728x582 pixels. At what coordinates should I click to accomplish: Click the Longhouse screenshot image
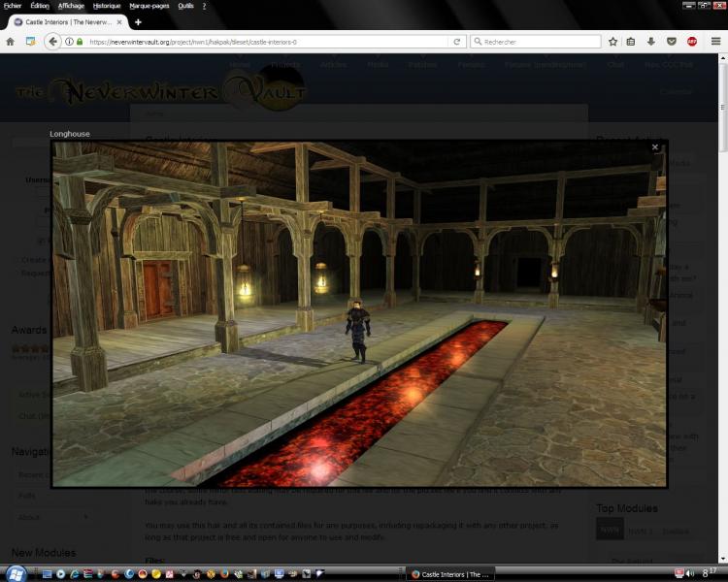click(x=359, y=313)
